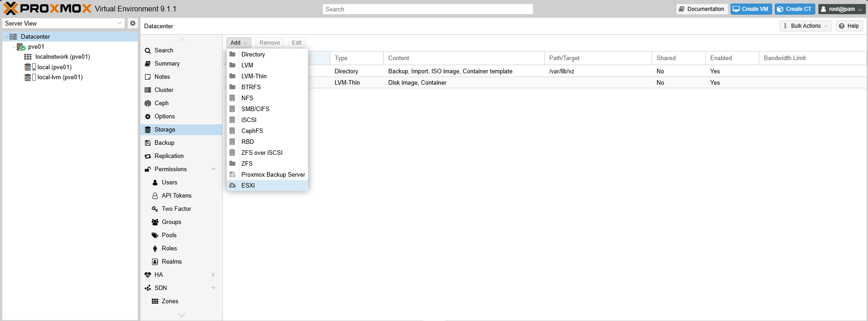Choose iSCSI from the Add menu

(x=267, y=120)
